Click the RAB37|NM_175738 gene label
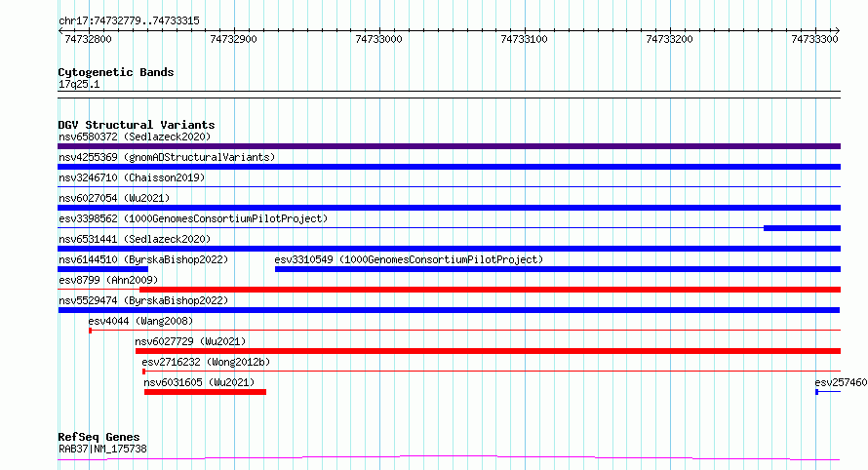868x470 pixels. 103,449
